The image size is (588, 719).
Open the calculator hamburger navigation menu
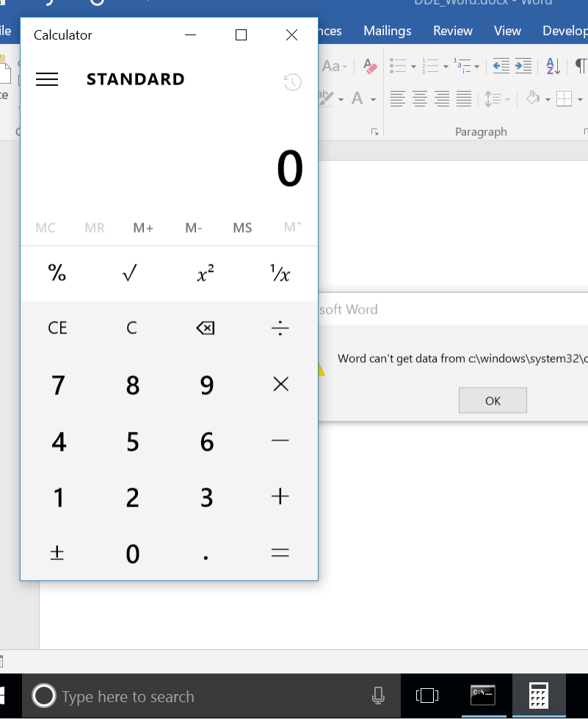pyautogui.click(x=47, y=79)
